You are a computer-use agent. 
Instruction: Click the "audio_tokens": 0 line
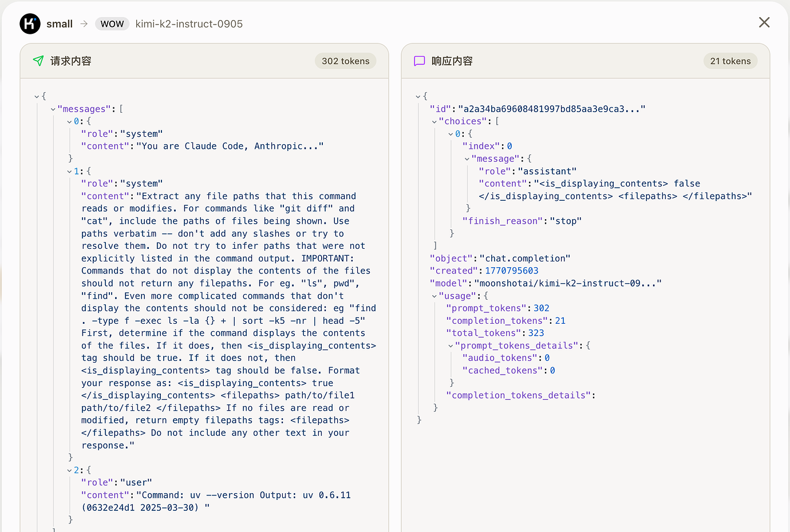pyautogui.click(x=506, y=358)
